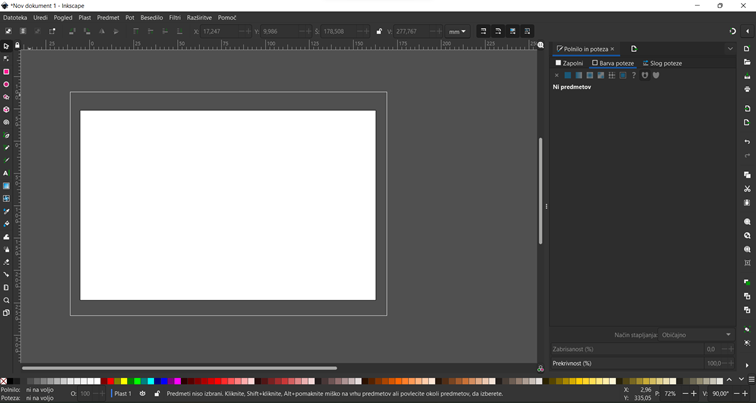Click the Open document folder icon

(747, 62)
